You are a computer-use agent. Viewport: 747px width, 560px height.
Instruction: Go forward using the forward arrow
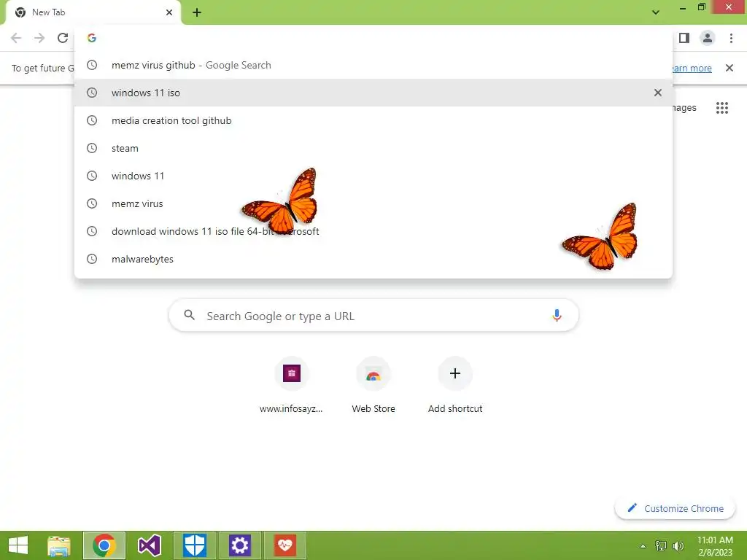(x=39, y=38)
